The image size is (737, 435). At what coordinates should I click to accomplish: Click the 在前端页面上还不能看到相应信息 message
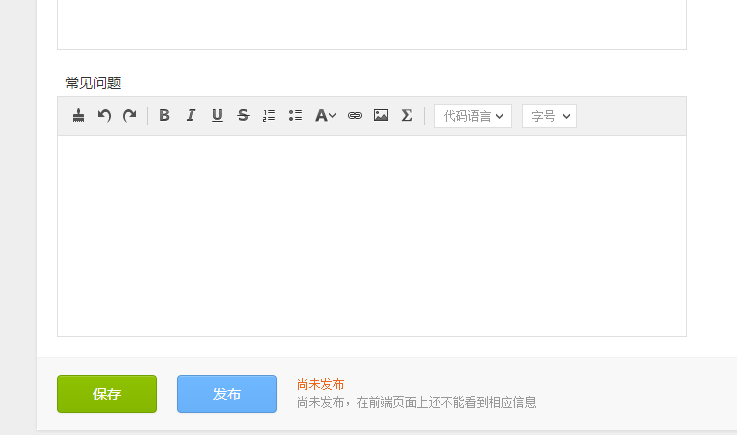coord(447,403)
